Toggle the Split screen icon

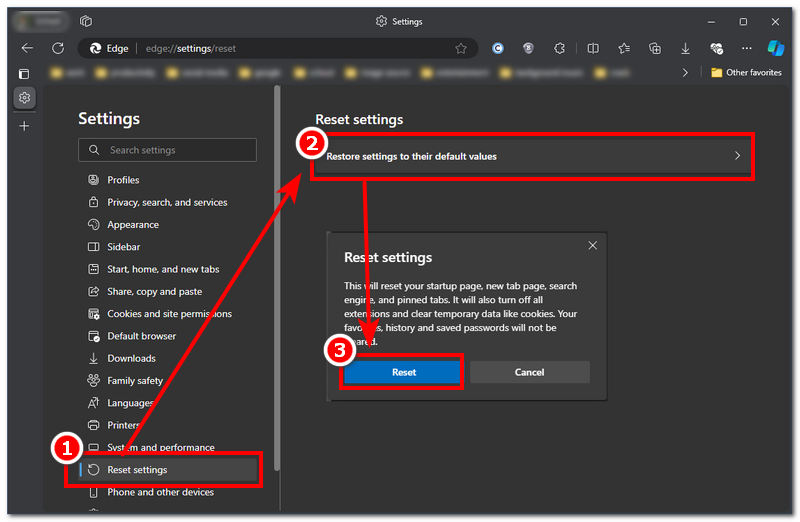[x=593, y=48]
